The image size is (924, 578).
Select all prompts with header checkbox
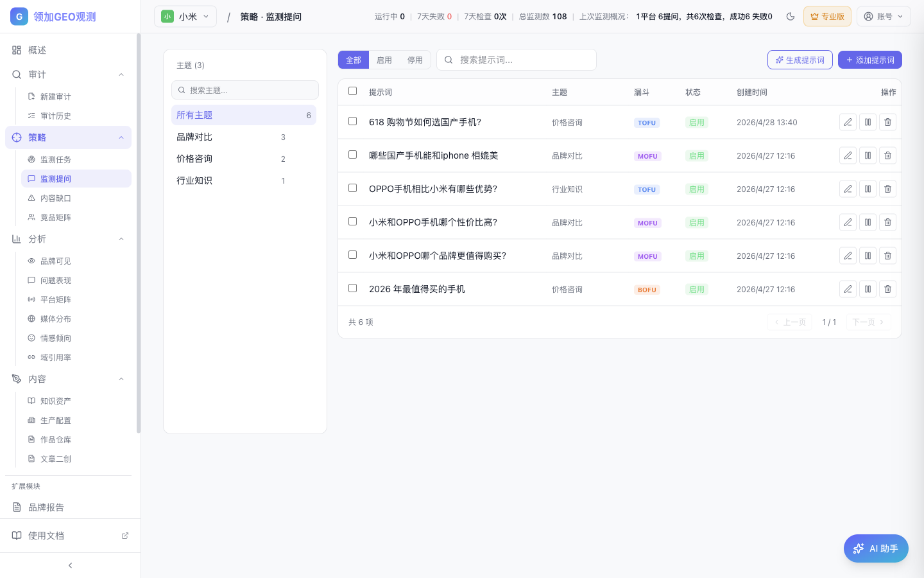tap(352, 91)
